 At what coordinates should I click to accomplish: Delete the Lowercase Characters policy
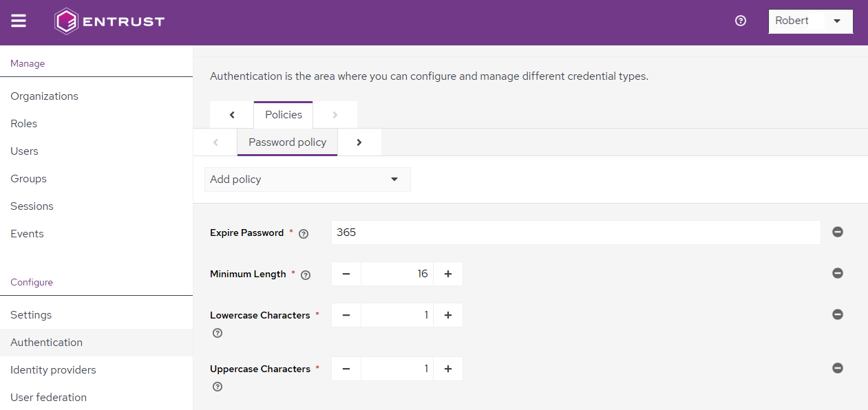click(838, 314)
